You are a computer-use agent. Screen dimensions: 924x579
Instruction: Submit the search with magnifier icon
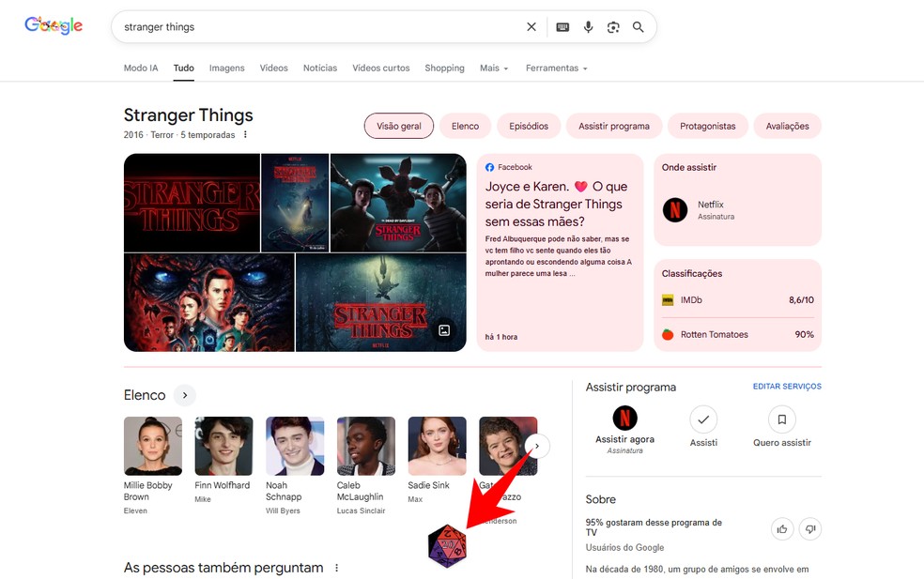(x=639, y=27)
